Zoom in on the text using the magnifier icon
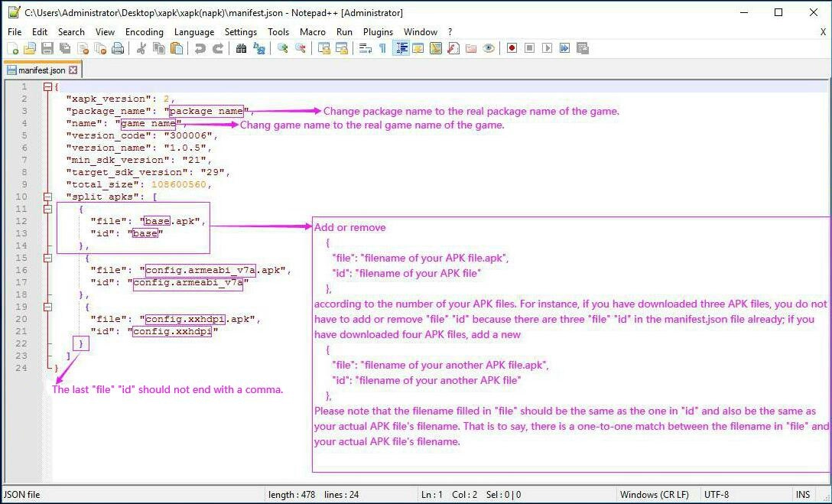Viewport: 832px width, 504px height. [x=284, y=47]
